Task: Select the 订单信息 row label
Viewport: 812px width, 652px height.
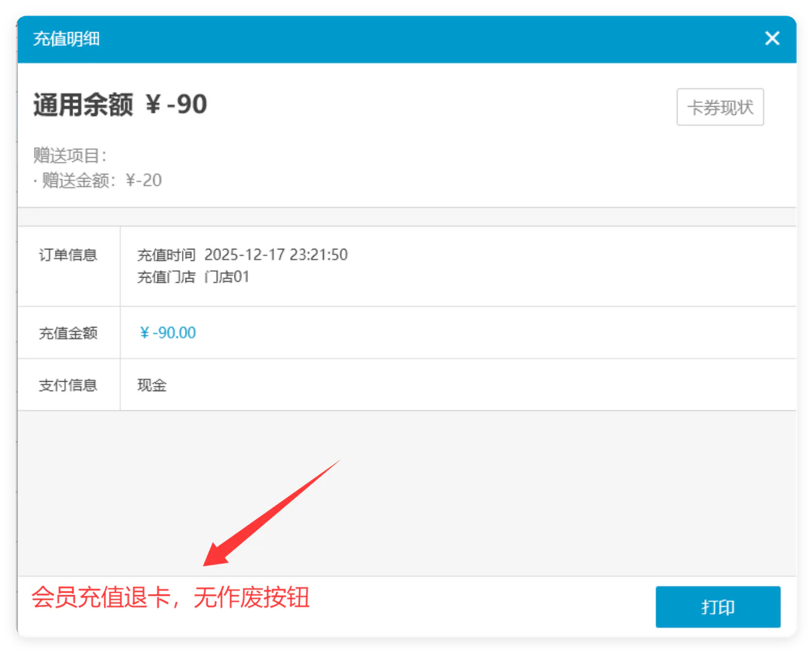Action: [x=68, y=255]
